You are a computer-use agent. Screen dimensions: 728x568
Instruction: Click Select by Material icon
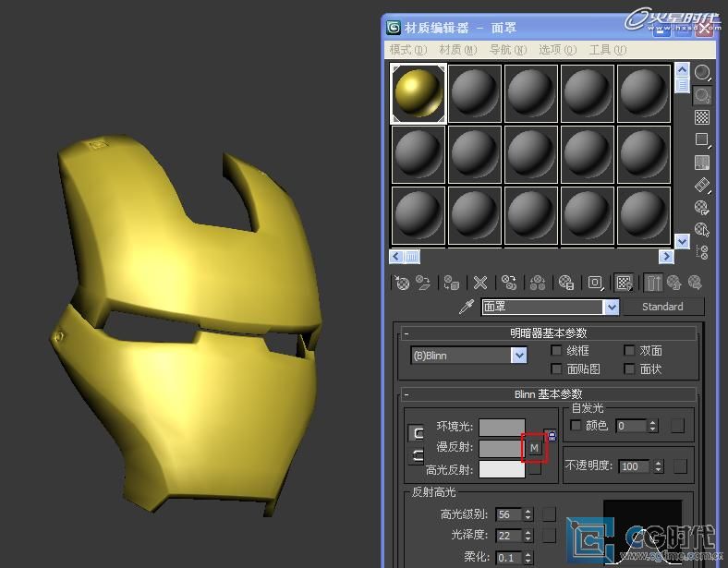pos(702,230)
